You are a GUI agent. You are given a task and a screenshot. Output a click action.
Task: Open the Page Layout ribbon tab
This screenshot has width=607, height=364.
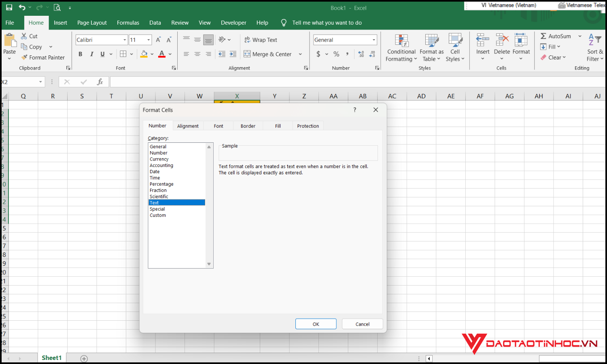coord(92,23)
